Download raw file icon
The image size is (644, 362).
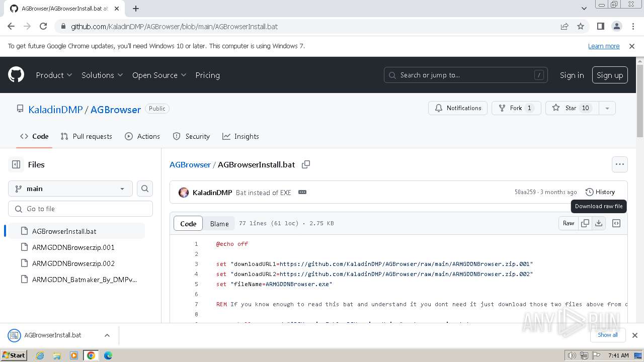[x=599, y=223]
